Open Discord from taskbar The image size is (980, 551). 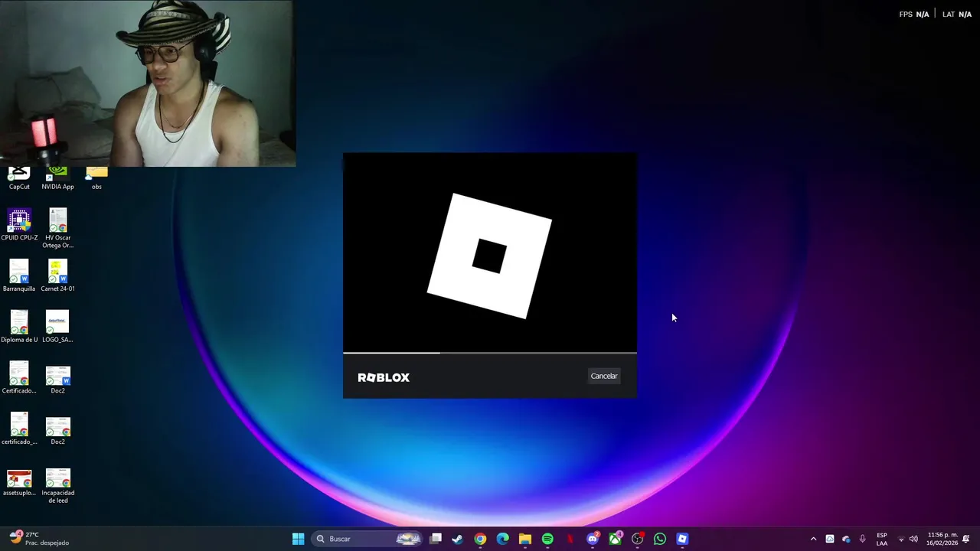click(x=593, y=539)
